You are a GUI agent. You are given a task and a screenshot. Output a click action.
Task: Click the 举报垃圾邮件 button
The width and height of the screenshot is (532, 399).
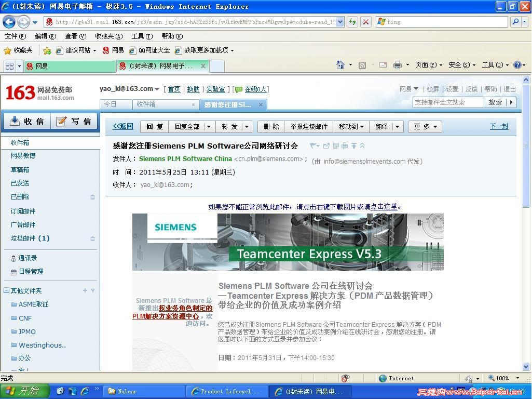(x=309, y=127)
